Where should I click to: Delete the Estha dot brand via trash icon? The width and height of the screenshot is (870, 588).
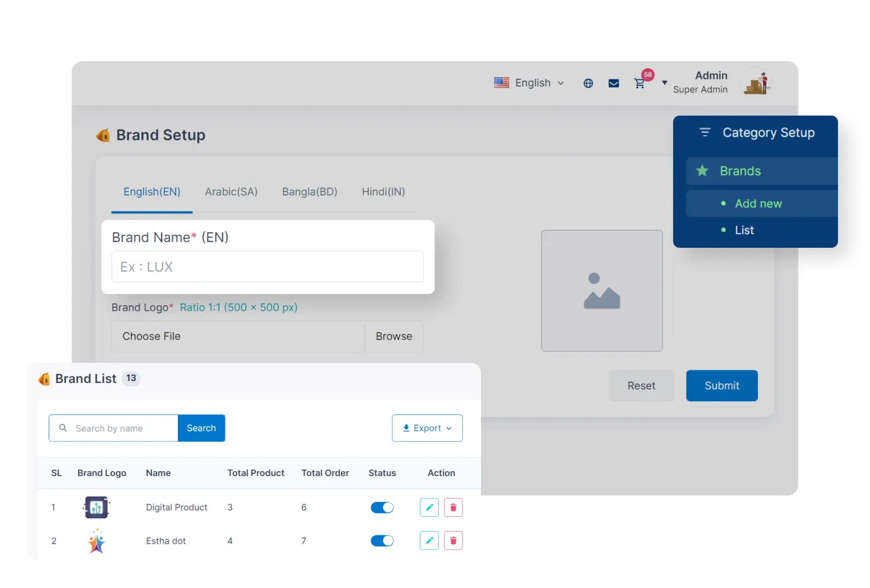pos(452,540)
